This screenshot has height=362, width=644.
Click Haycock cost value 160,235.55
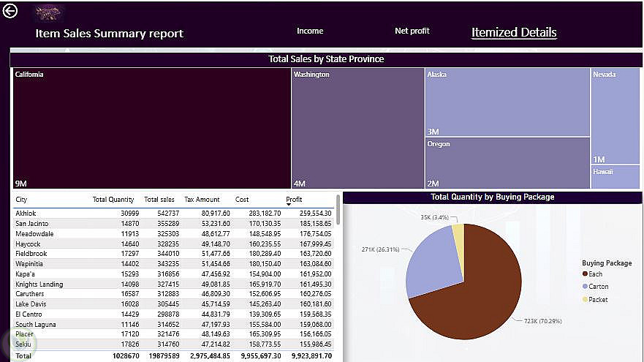265,244
